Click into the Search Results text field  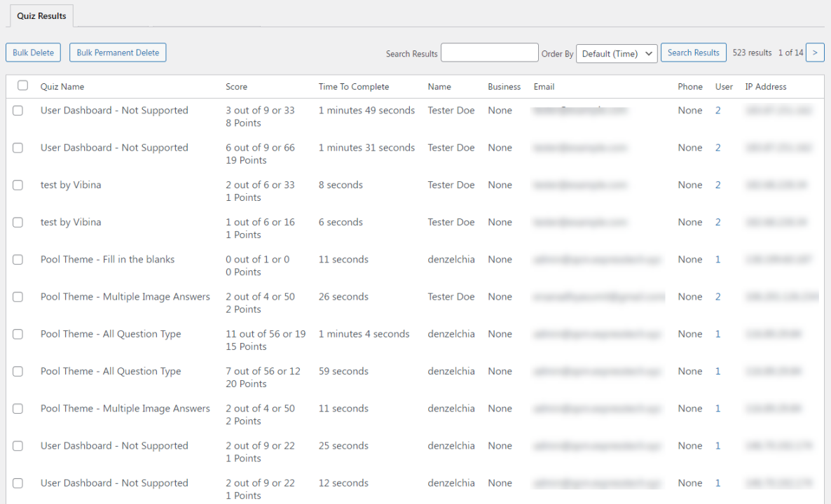point(489,53)
